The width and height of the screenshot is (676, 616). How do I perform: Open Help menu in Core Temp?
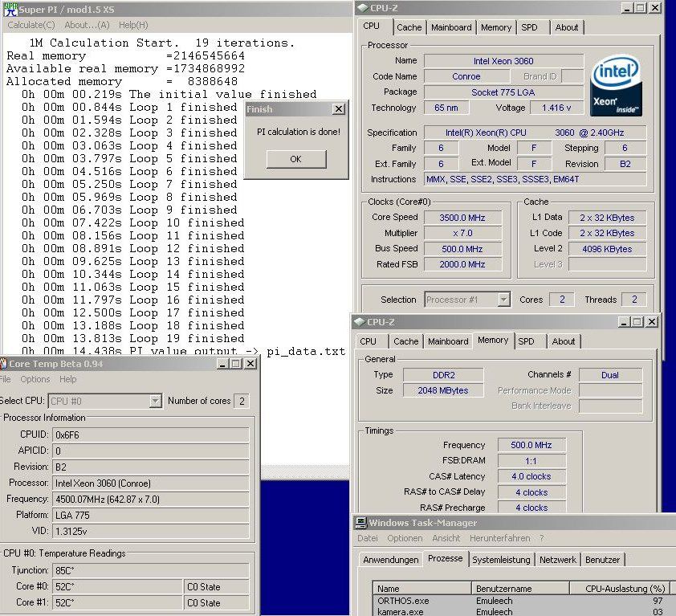click(x=68, y=379)
